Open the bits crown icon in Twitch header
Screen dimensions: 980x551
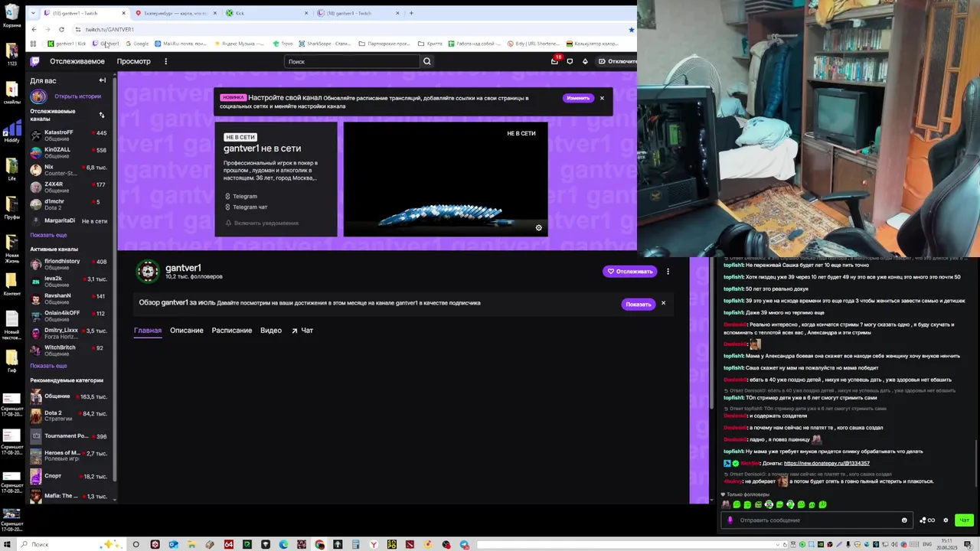[585, 61]
